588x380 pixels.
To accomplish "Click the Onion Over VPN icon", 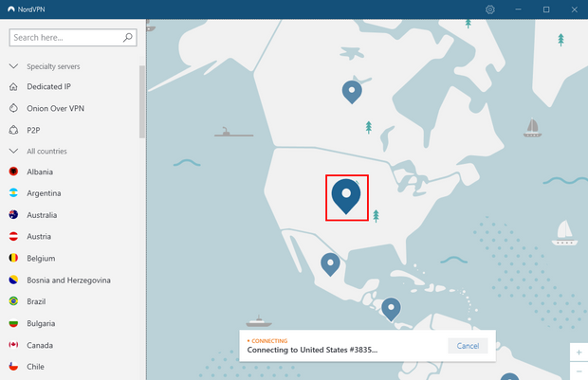I will (x=13, y=108).
